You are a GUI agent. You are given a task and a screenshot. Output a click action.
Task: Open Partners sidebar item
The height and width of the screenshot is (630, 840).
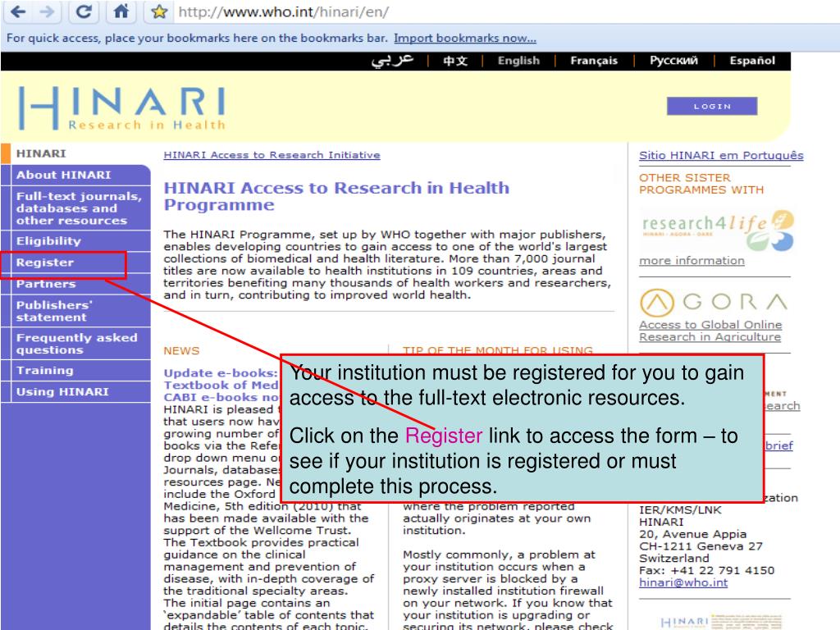tap(75, 284)
